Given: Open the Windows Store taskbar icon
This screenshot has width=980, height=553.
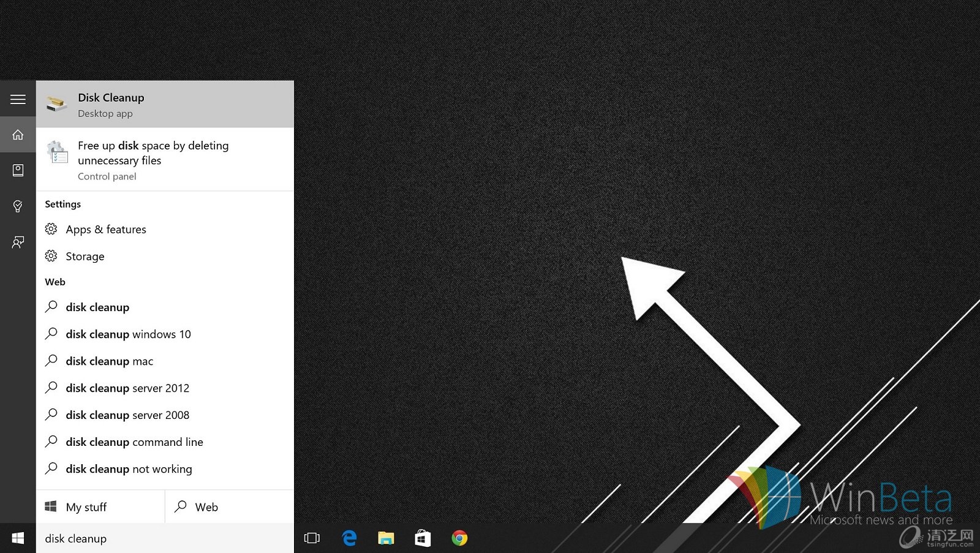Looking at the screenshot, I should point(423,538).
